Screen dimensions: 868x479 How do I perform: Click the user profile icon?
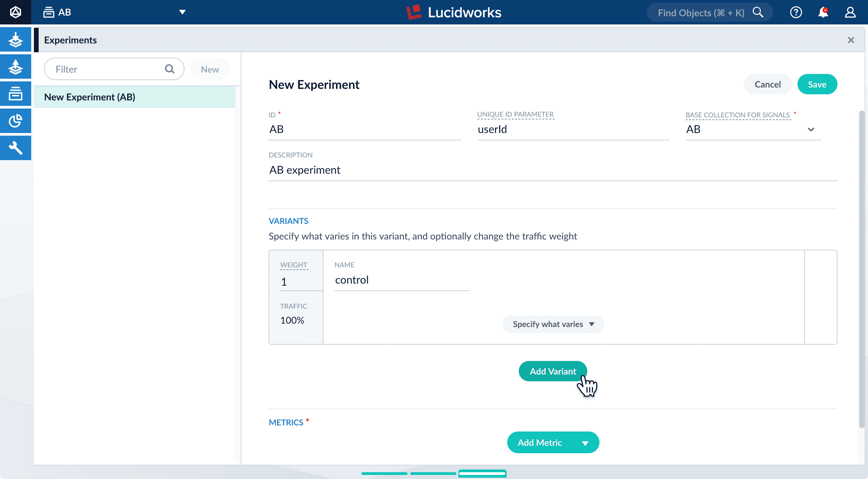pyautogui.click(x=850, y=12)
